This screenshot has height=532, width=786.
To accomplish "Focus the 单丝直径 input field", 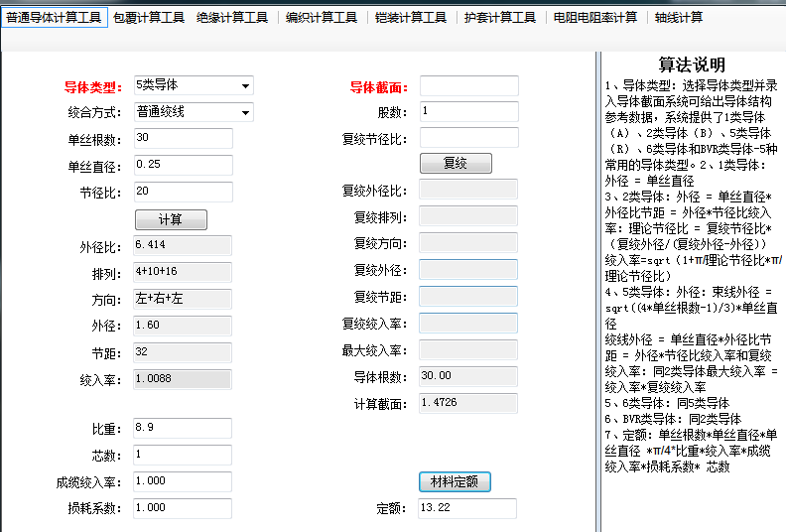I will 183,165.
